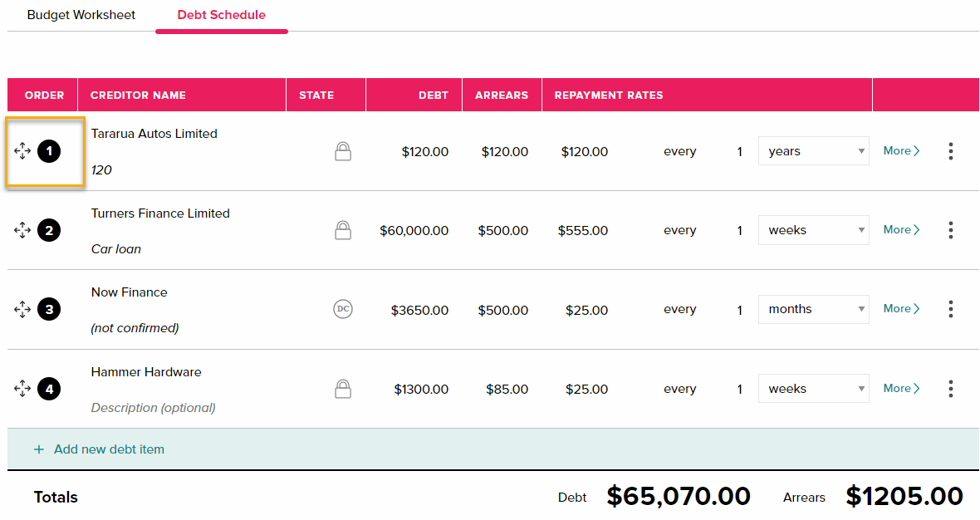Image resolution: width=980 pixels, height=520 pixels.
Task: Edit creditor name Now Finance
Action: click(x=130, y=292)
